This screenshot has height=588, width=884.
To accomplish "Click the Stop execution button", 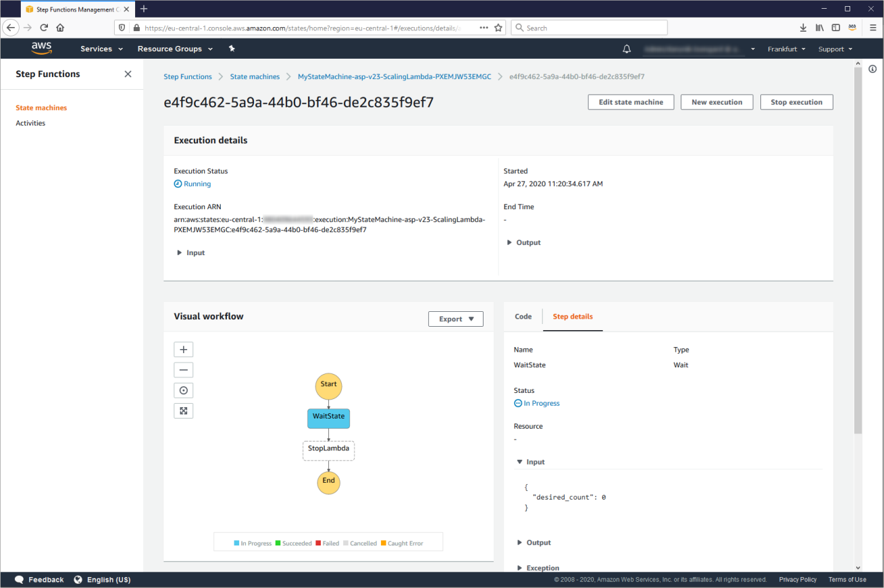I will click(x=797, y=102).
